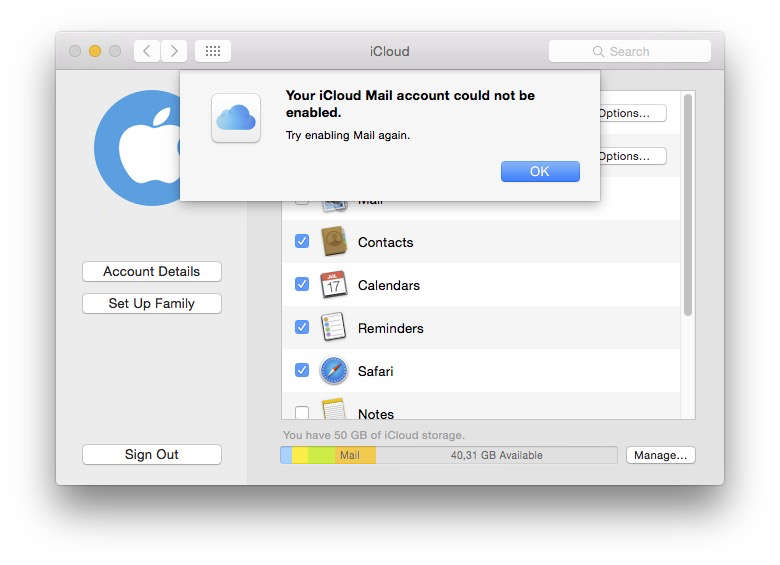Click the upper Options... button
Viewport: 780px width, 565px height.
pyautogui.click(x=633, y=113)
